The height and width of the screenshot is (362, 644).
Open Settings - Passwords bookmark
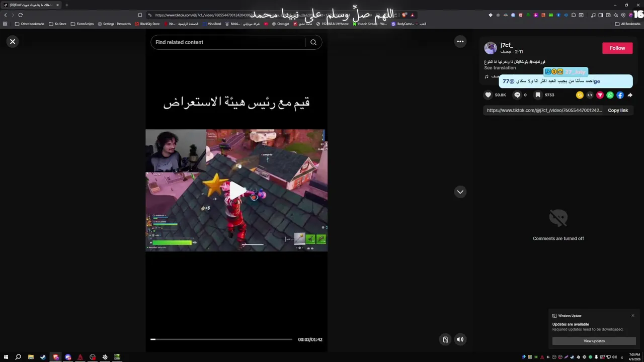click(x=114, y=24)
